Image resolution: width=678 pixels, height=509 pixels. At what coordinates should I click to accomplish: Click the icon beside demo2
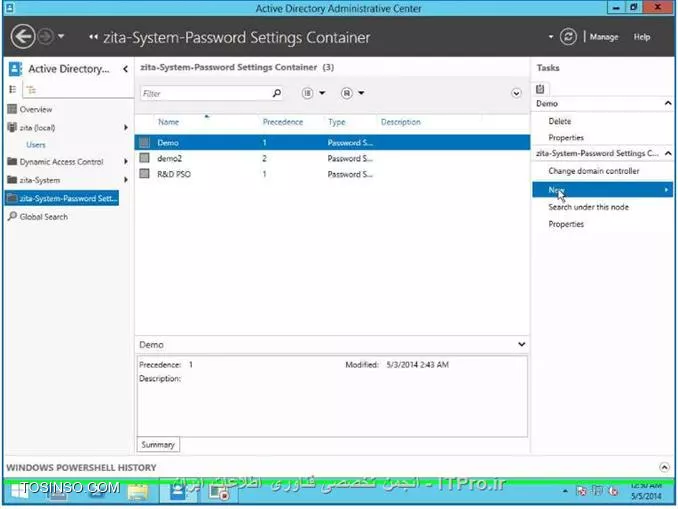(x=144, y=158)
